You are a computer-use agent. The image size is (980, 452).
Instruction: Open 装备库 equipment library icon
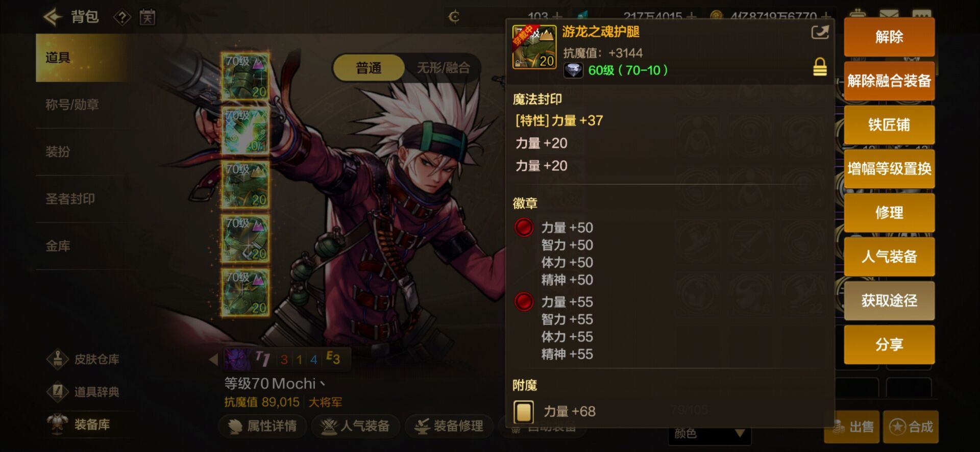58,424
